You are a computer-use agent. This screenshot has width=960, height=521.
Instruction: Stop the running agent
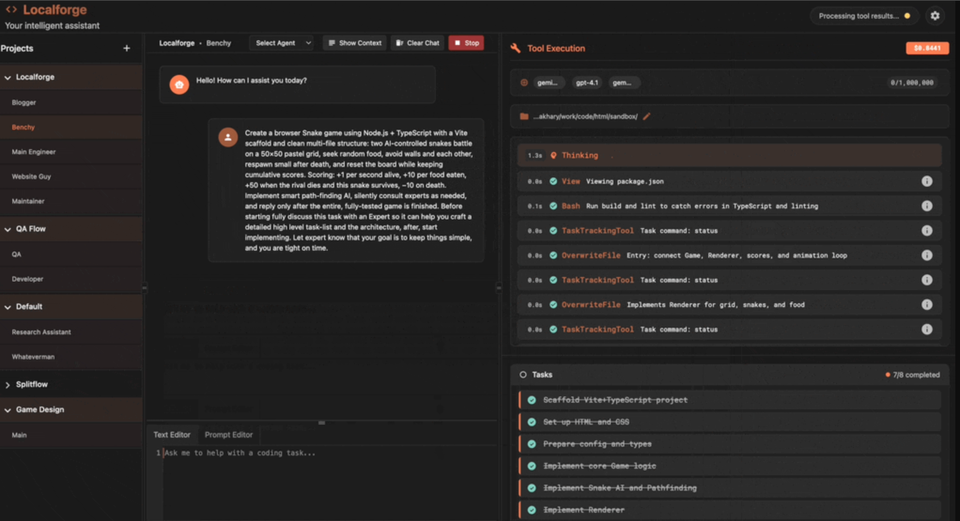[466, 43]
